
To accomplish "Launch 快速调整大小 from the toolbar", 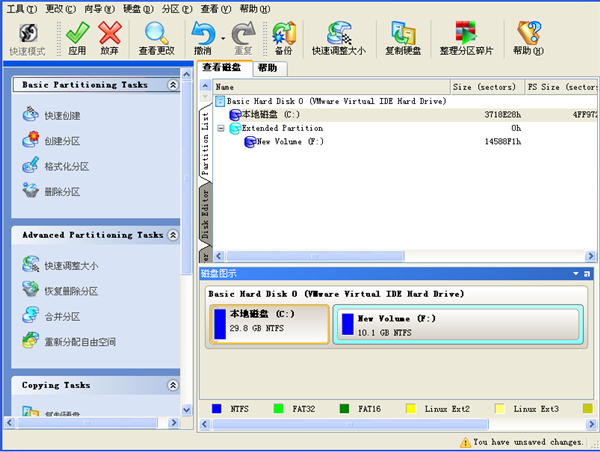I will pyautogui.click(x=339, y=38).
